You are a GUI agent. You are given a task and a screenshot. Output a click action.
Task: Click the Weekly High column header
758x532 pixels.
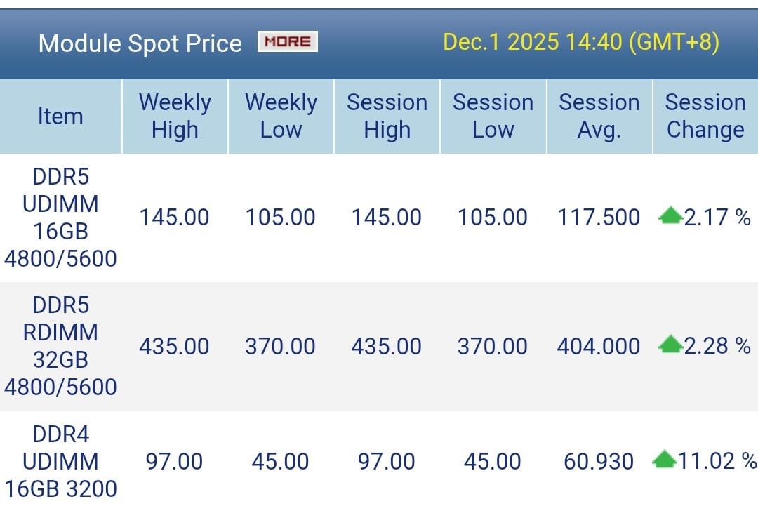pos(175,117)
